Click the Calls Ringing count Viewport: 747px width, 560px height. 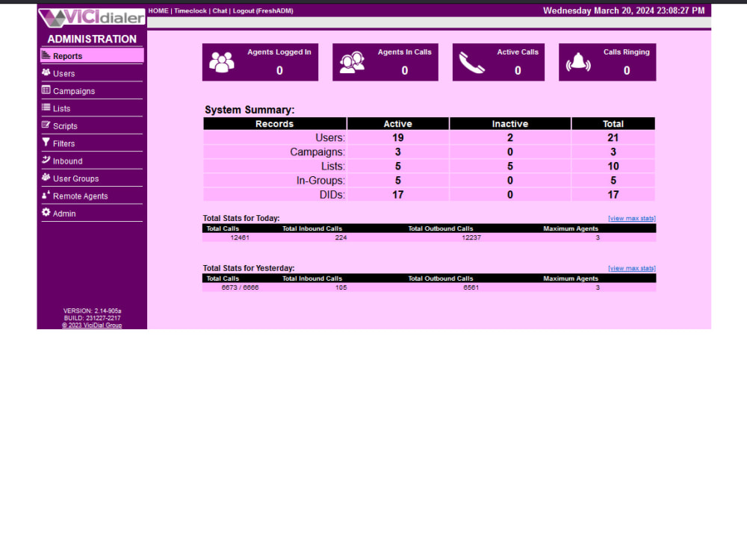tap(627, 70)
